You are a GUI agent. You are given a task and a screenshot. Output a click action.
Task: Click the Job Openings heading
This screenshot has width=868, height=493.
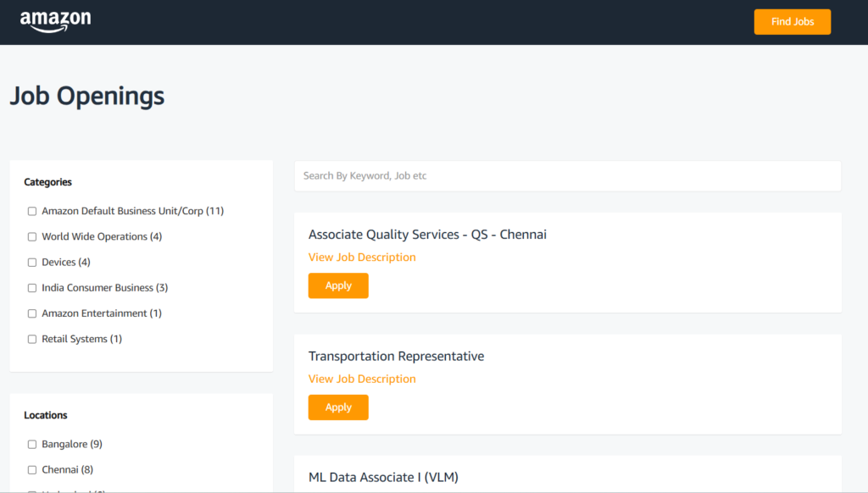(x=87, y=96)
